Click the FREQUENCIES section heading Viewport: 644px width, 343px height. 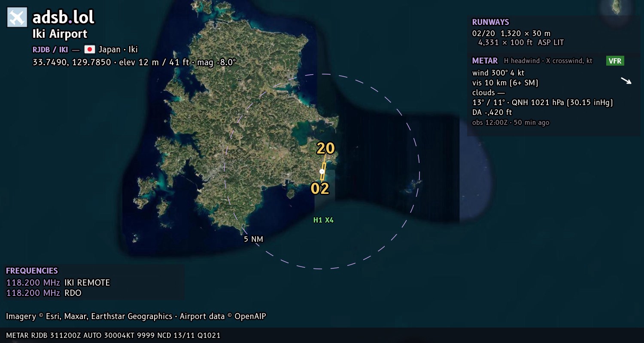(32, 271)
